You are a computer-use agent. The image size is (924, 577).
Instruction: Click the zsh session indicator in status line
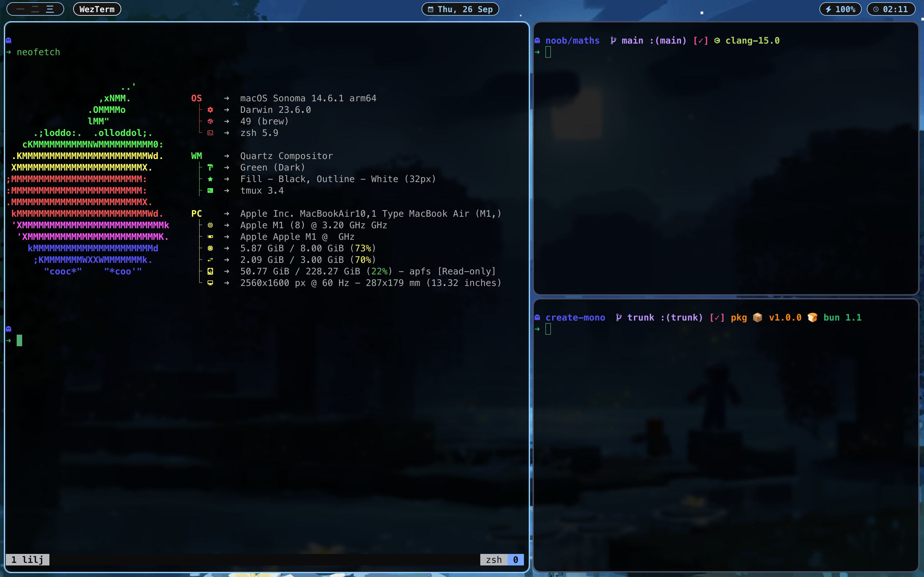click(494, 559)
